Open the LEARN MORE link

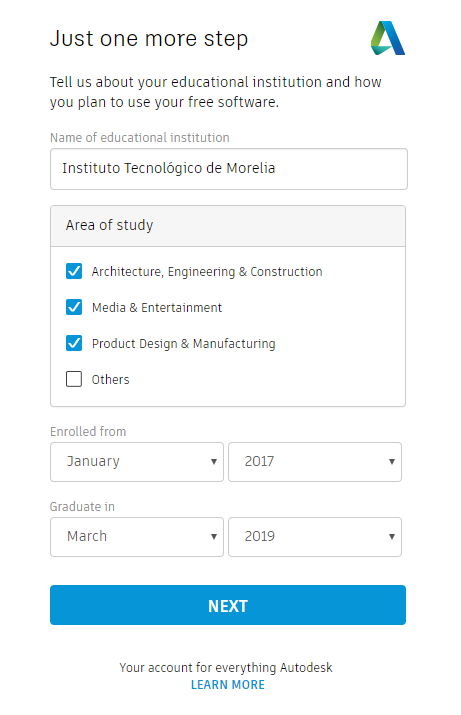(228, 684)
